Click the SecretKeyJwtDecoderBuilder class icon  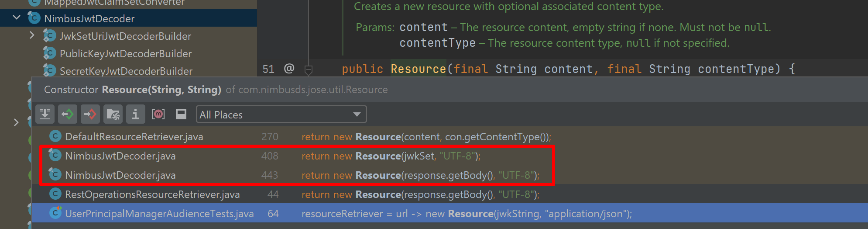coord(49,70)
